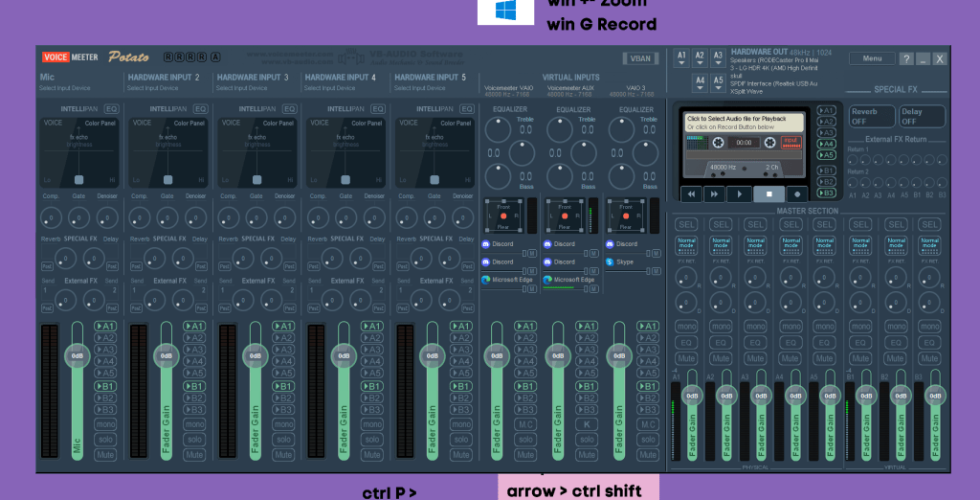This screenshot has height=500, width=980.
Task: Mute the Skype app with its M button
Action: click(x=656, y=271)
